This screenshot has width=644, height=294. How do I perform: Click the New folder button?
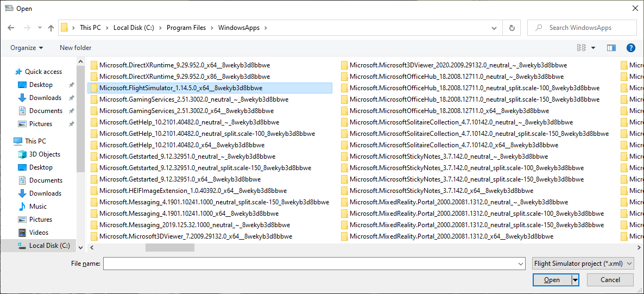[x=75, y=48]
